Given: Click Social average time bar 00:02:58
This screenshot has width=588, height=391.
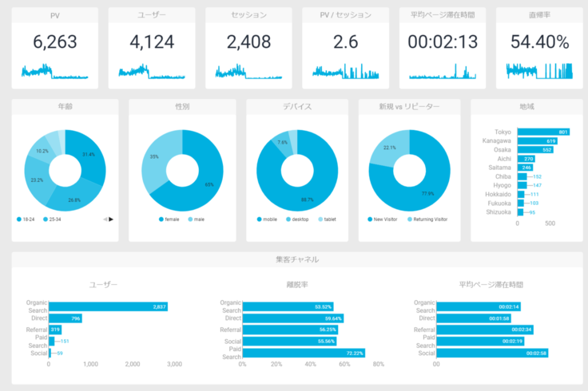Looking at the screenshot, I should [481, 352].
